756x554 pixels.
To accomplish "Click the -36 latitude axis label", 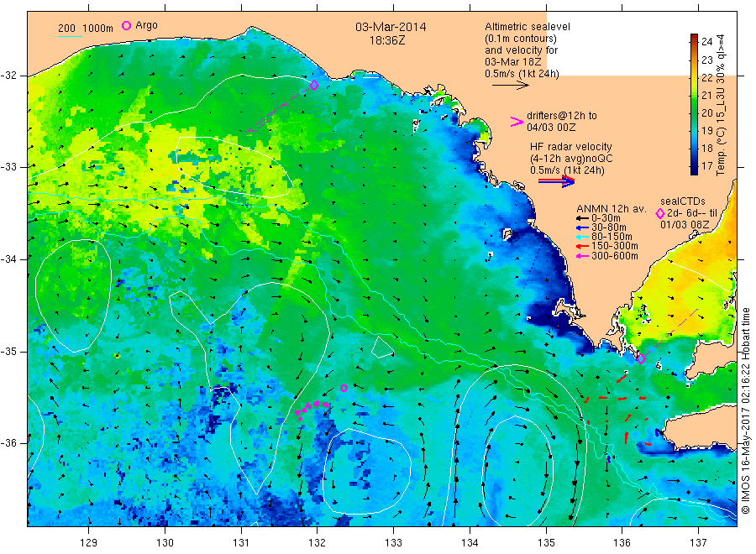I will [9, 443].
